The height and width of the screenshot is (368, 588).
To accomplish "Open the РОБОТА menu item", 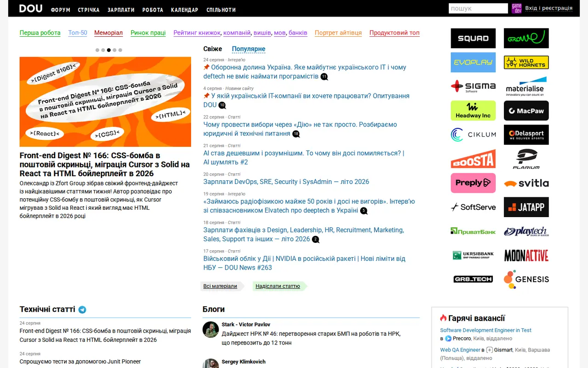I will tap(153, 10).
